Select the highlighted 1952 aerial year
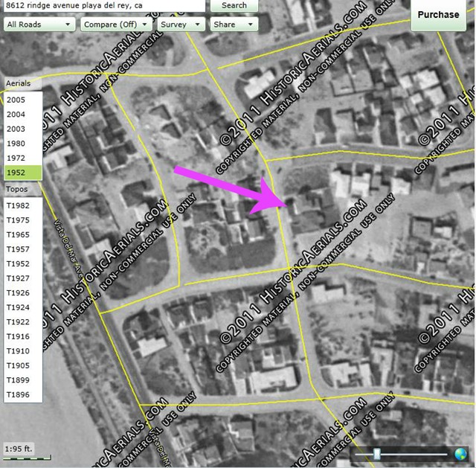The height and width of the screenshot is (468, 476). [23, 173]
